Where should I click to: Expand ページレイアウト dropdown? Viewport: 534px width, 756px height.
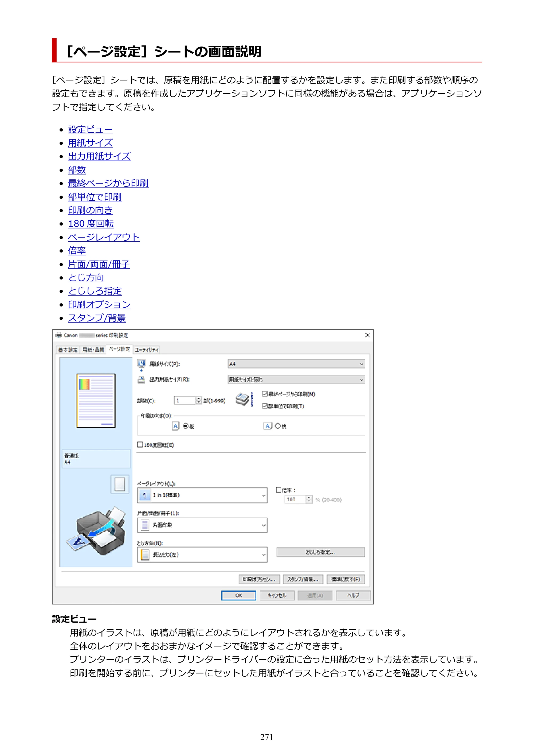click(202, 495)
